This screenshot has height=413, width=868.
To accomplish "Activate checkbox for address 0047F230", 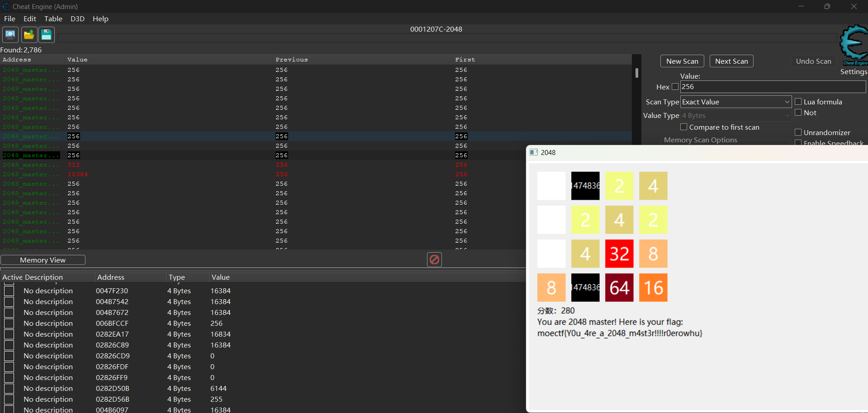I will tap(9, 291).
